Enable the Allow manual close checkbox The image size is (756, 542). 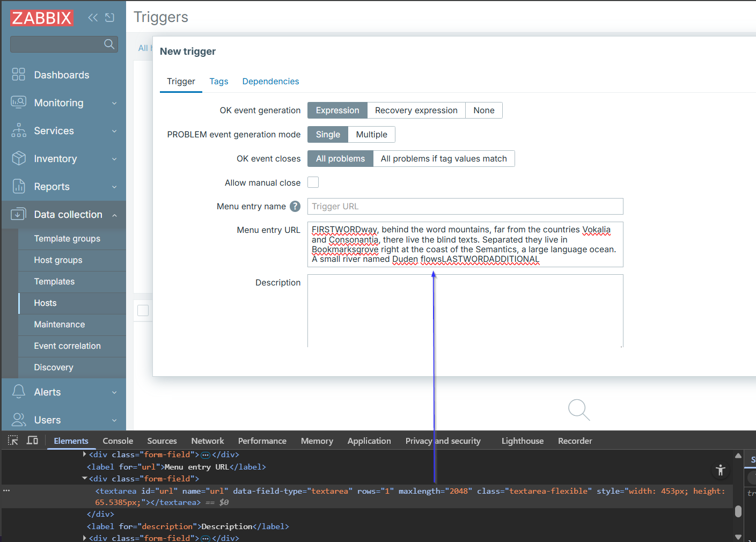[313, 182]
